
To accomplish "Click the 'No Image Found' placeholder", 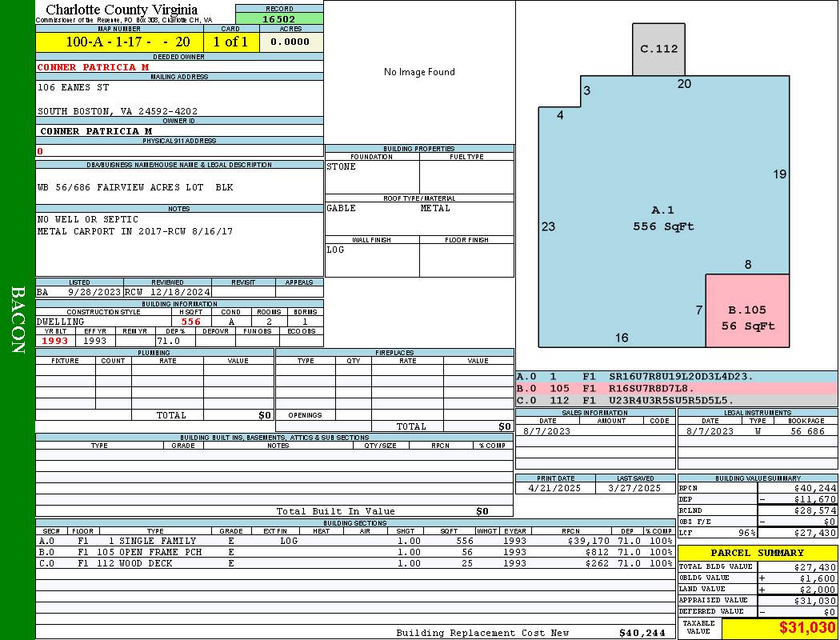I will (x=419, y=72).
